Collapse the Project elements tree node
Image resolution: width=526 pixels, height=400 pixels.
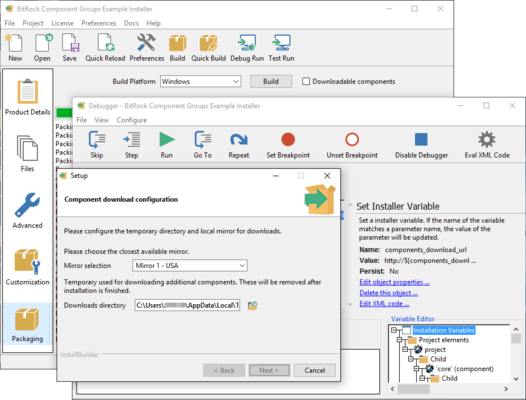point(400,340)
